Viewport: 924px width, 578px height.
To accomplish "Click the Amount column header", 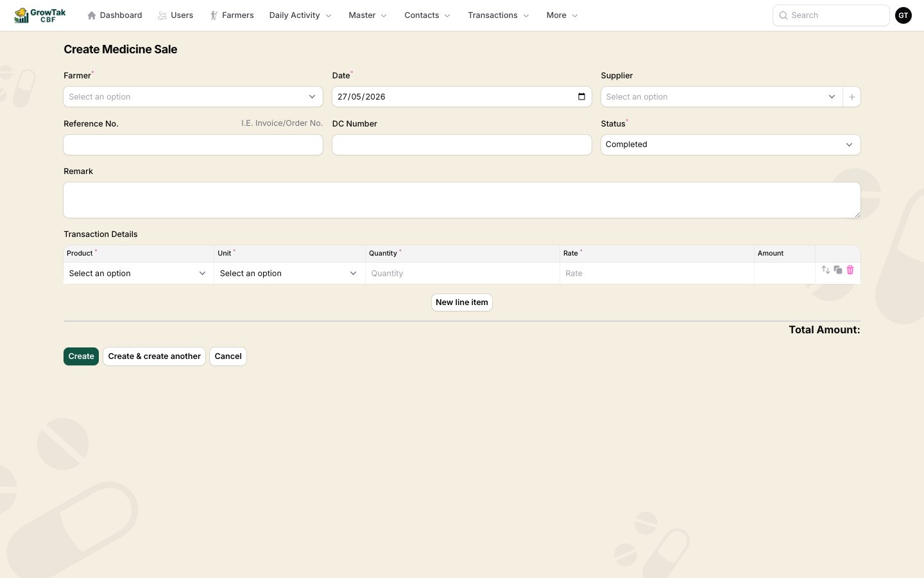I will 771,254.
